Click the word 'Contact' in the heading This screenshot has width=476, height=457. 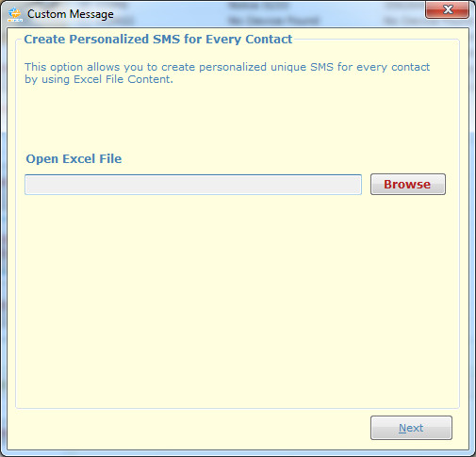coord(269,40)
